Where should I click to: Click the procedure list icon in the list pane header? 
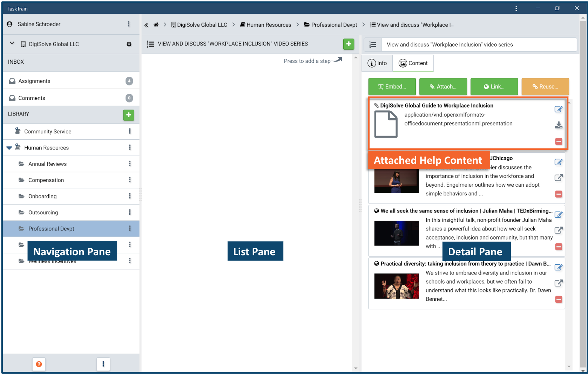[x=150, y=44]
